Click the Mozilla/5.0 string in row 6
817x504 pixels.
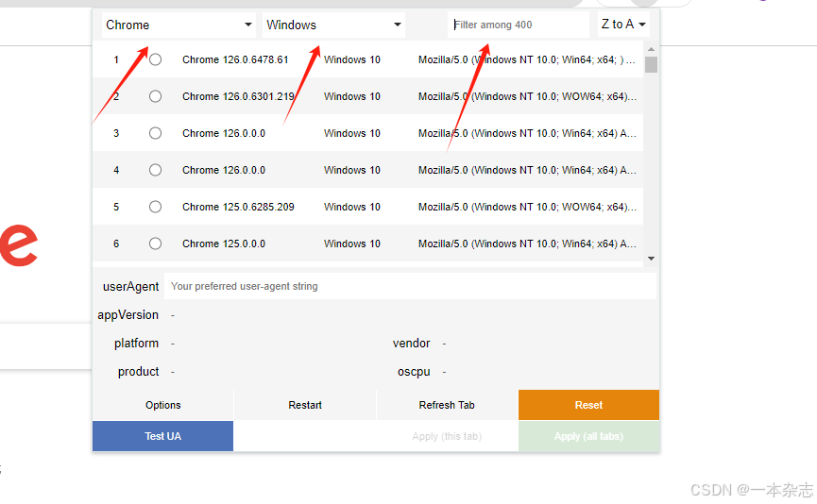pyautogui.click(x=527, y=244)
